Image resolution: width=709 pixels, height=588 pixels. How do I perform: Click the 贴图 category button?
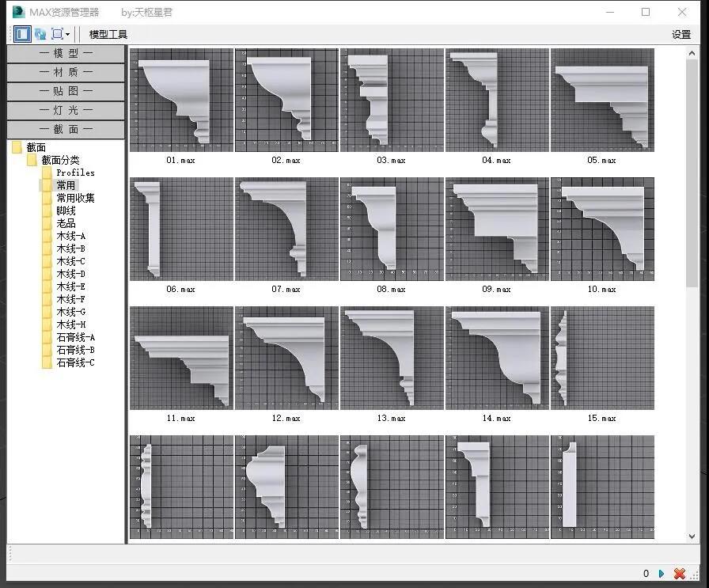click(x=66, y=91)
